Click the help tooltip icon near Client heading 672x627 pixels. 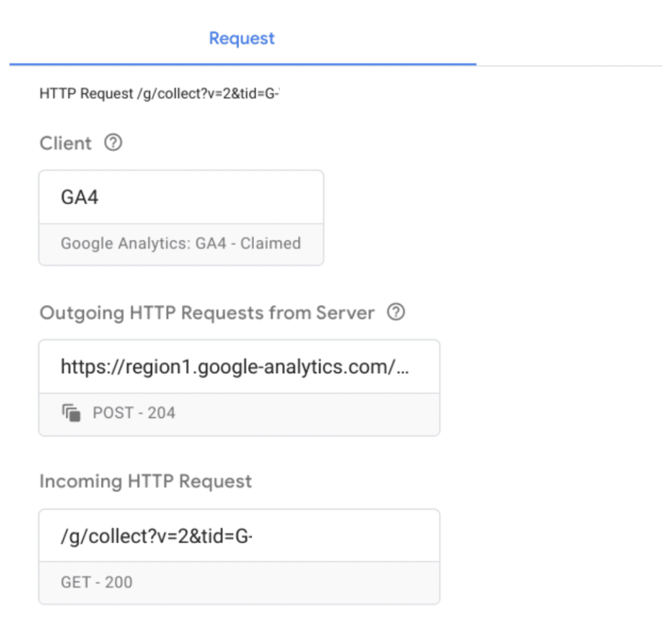click(x=112, y=142)
